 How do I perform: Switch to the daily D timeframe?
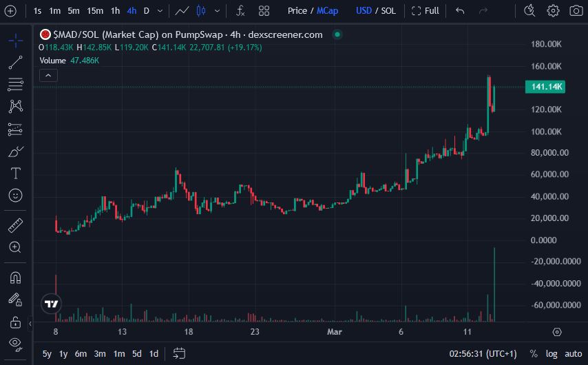click(x=146, y=11)
